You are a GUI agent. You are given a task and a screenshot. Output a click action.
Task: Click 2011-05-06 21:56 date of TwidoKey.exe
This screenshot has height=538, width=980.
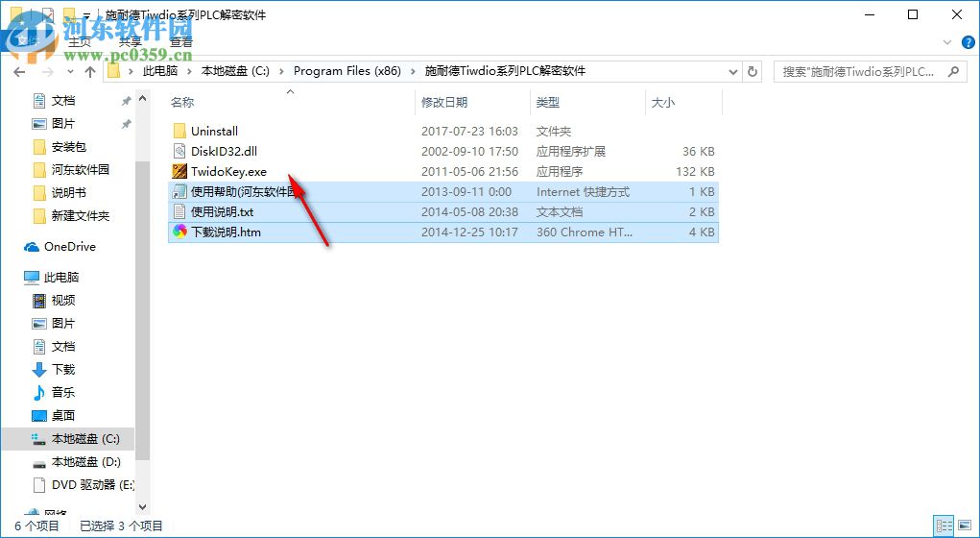pyautogui.click(x=470, y=171)
